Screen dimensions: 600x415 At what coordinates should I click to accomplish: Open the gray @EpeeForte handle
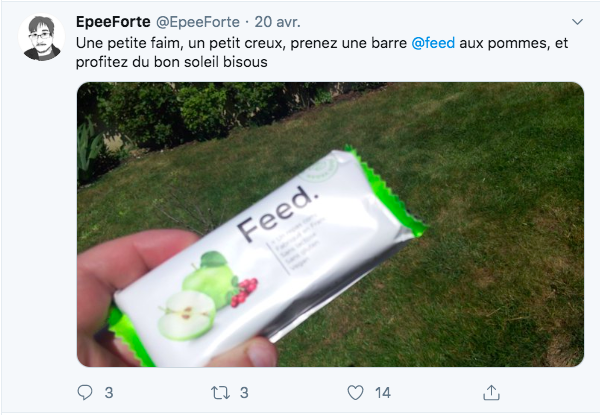click(198, 22)
